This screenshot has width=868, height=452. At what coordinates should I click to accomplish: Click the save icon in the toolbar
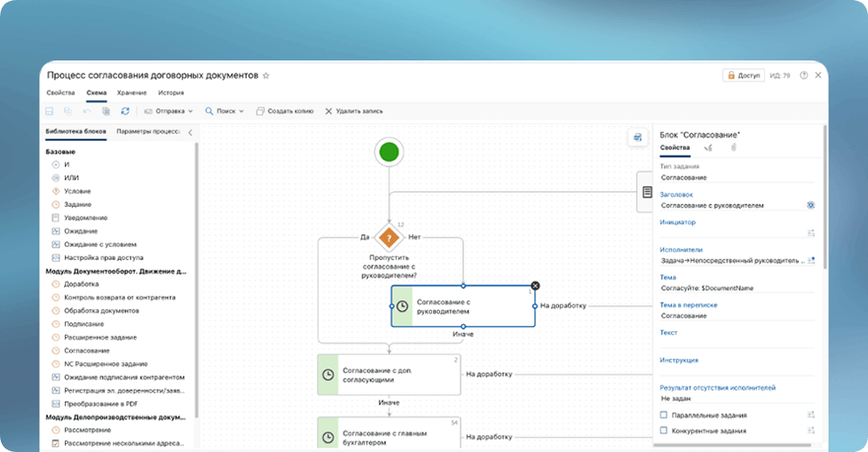click(50, 111)
